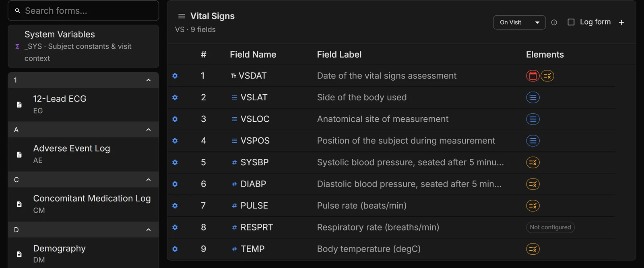Click the hamburger icon beside Vital Signs

tap(182, 16)
